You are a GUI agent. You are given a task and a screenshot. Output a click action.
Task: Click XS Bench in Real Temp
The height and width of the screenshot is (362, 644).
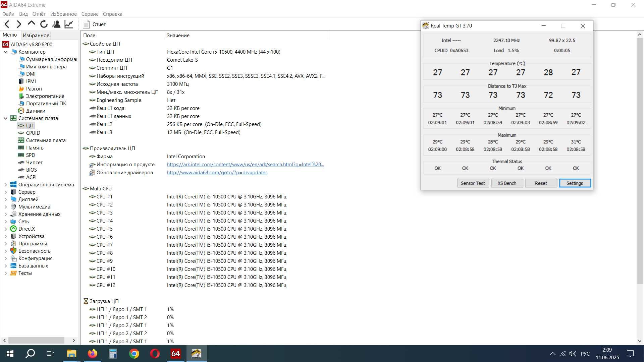tap(507, 183)
